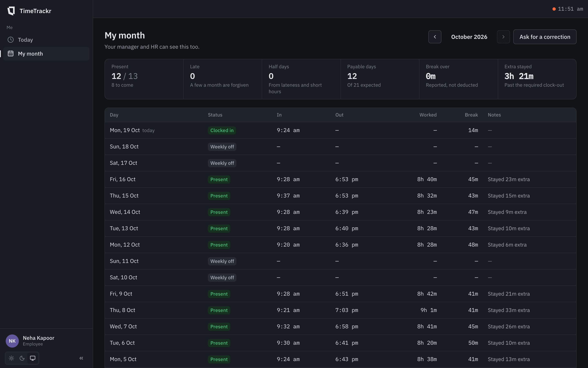The image size is (588, 368).
Task: Open the Today page in sidebar
Action: tap(46, 40)
